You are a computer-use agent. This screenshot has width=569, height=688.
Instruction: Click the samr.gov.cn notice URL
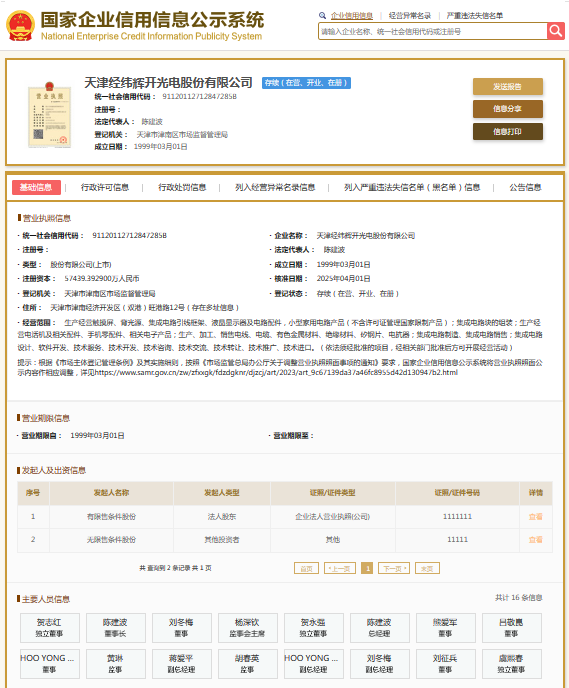(276, 373)
